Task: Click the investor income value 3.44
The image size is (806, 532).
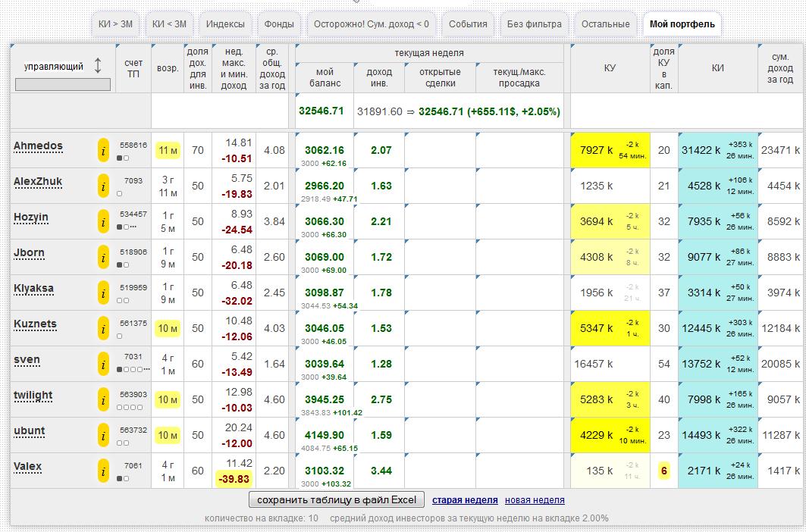Action: (381, 471)
